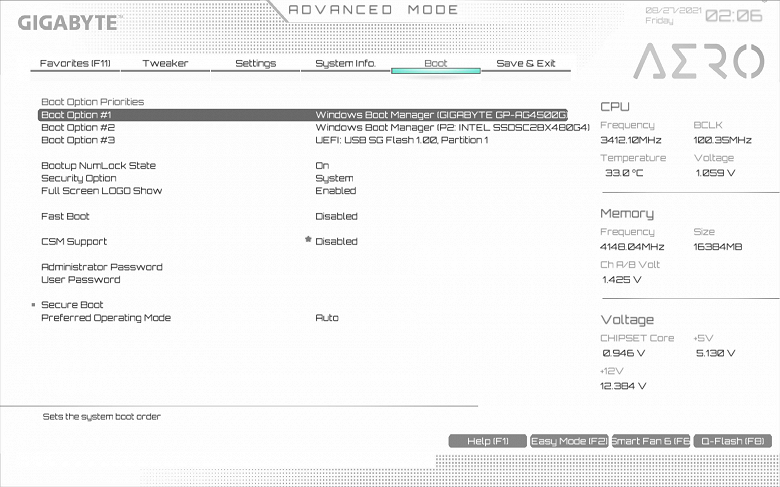780x487 pixels.
Task: Click the +12V value 12.384 V
Action: (x=623, y=386)
